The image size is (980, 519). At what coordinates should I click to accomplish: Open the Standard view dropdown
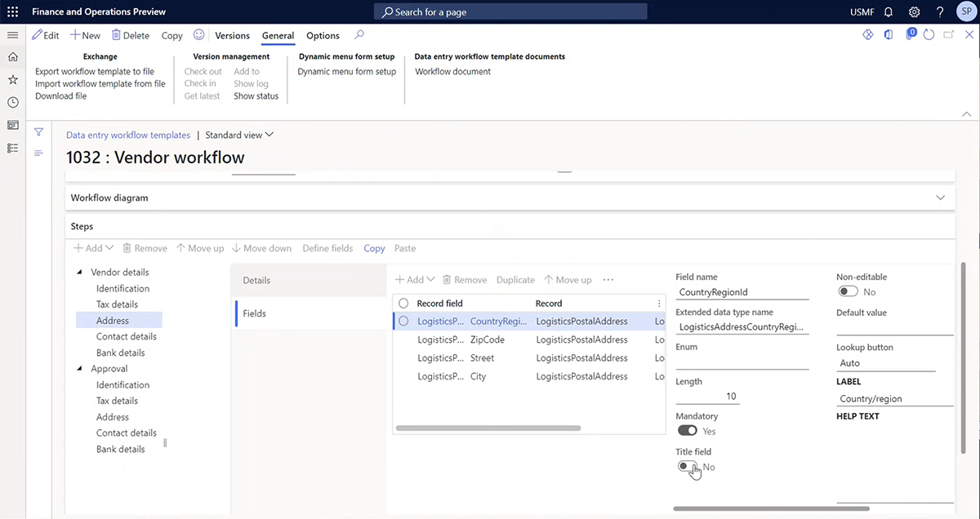[x=238, y=134]
